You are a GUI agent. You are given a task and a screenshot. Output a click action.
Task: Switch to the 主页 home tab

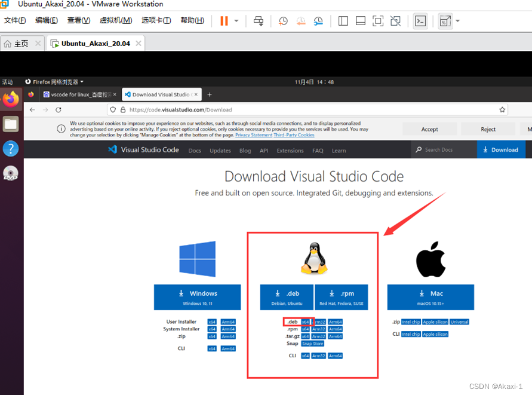21,44
